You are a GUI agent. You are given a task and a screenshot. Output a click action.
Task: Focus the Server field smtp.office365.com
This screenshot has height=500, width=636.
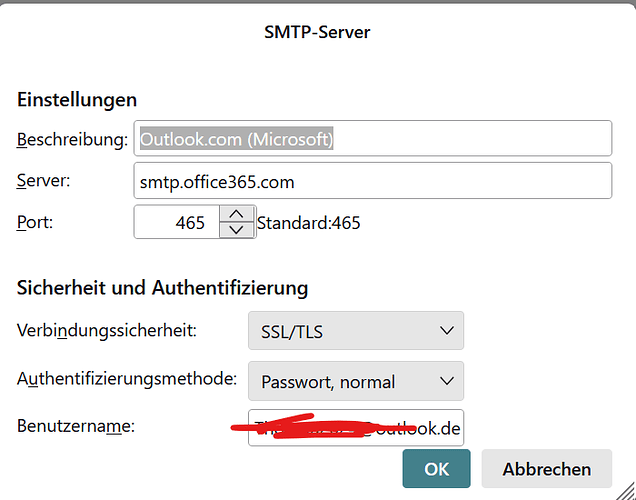(372, 180)
